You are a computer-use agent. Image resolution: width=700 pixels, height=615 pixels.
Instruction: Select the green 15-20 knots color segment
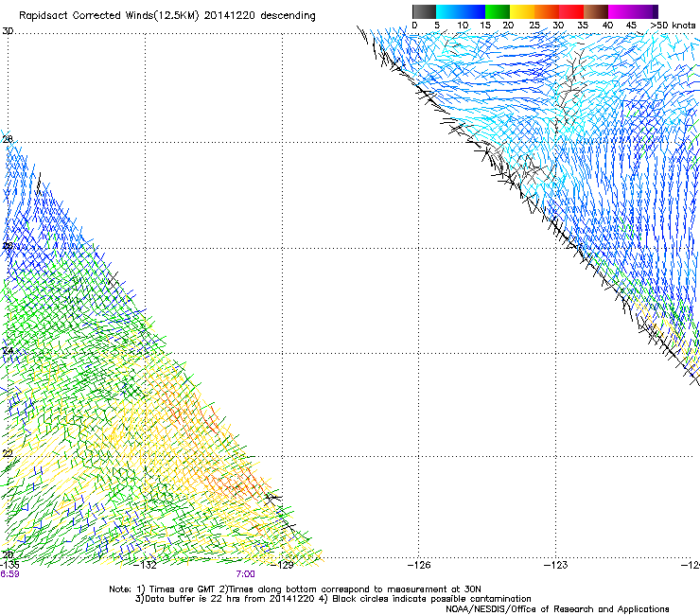tap(498, 11)
